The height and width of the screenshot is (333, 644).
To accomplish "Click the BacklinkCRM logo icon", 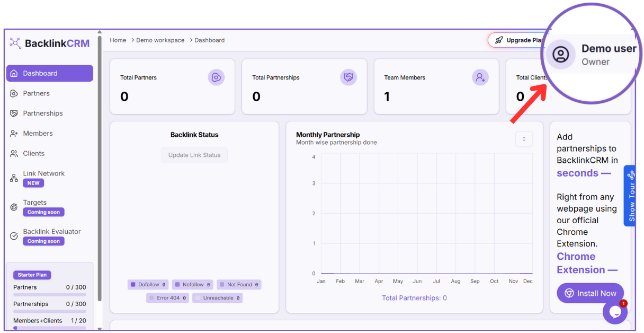I will coord(15,43).
